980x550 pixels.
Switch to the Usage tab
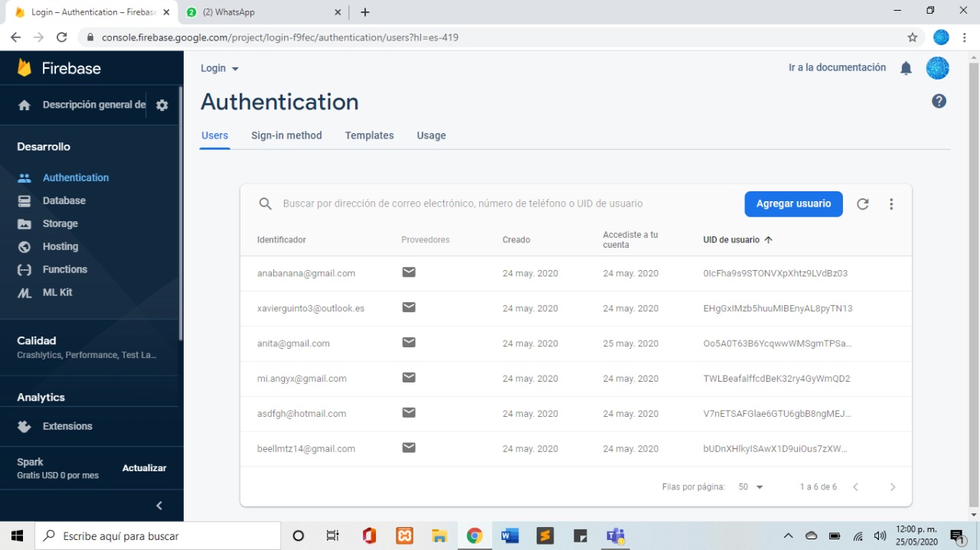[x=431, y=135]
